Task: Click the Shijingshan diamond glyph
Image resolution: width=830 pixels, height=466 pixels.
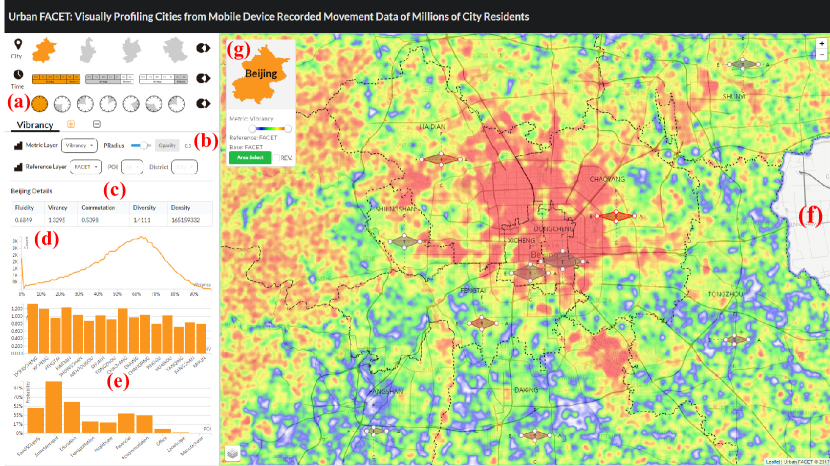Action: (x=404, y=241)
